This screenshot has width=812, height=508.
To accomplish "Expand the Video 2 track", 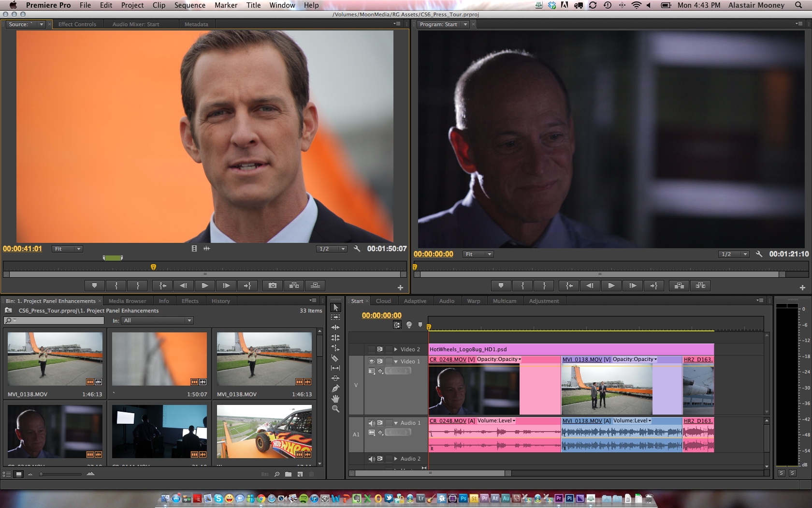I will click(x=396, y=349).
